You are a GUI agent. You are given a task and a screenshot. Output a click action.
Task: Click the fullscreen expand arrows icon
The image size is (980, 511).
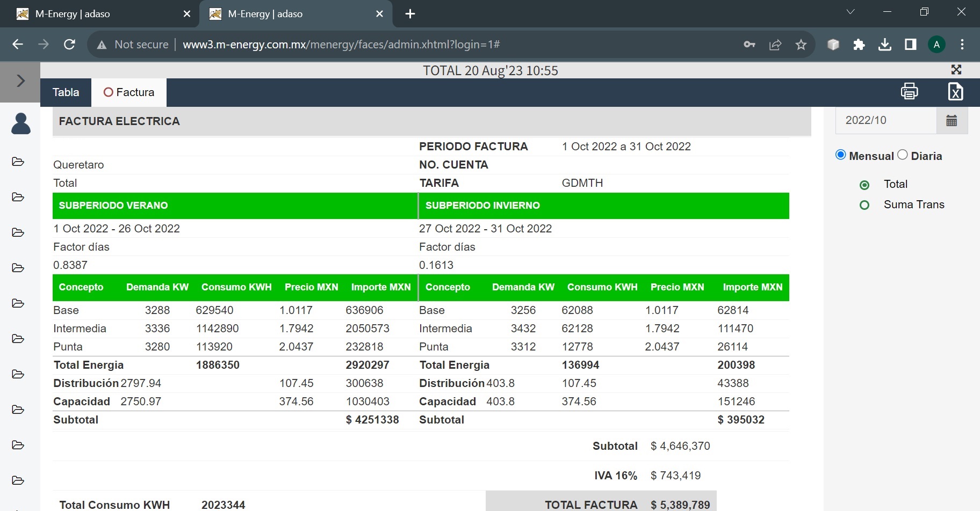pos(956,70)
